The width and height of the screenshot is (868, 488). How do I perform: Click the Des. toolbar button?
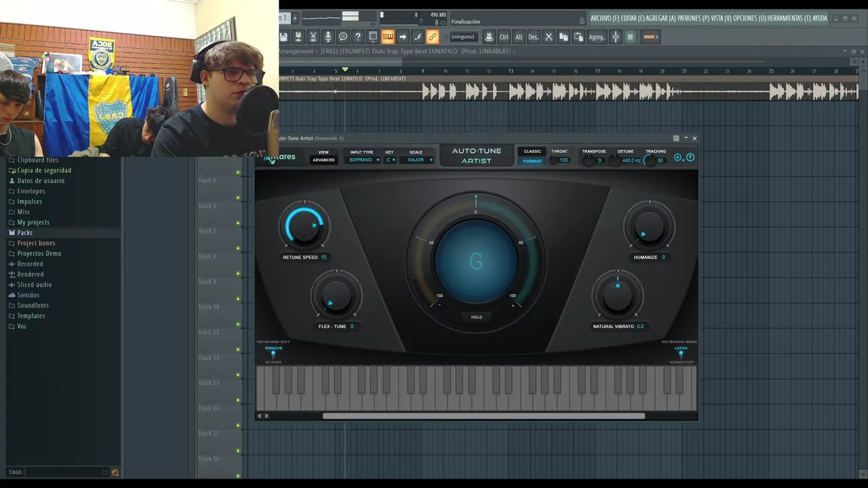coord(534,37)
